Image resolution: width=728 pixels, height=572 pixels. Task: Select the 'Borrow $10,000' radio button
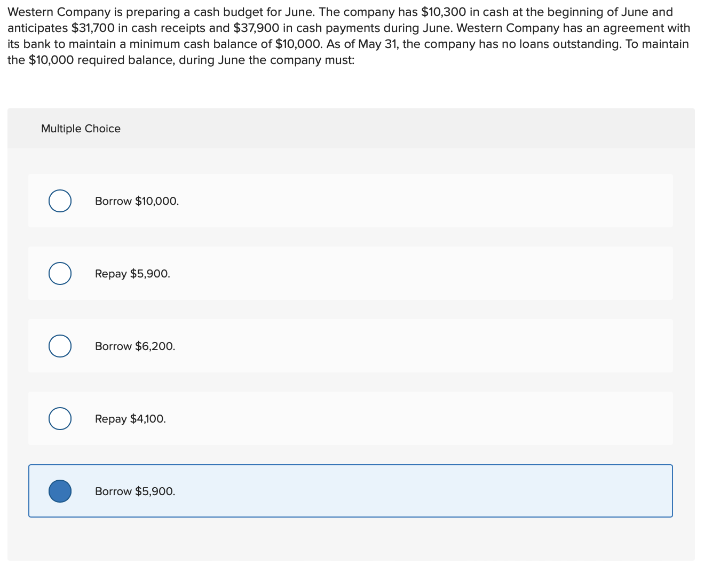coord(60,201)
